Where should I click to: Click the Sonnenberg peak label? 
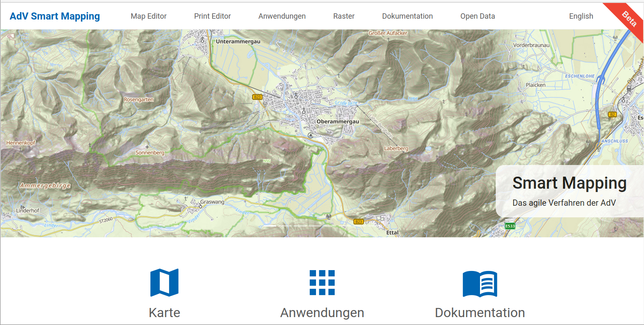pyautogui.click(x=150, y=153)
